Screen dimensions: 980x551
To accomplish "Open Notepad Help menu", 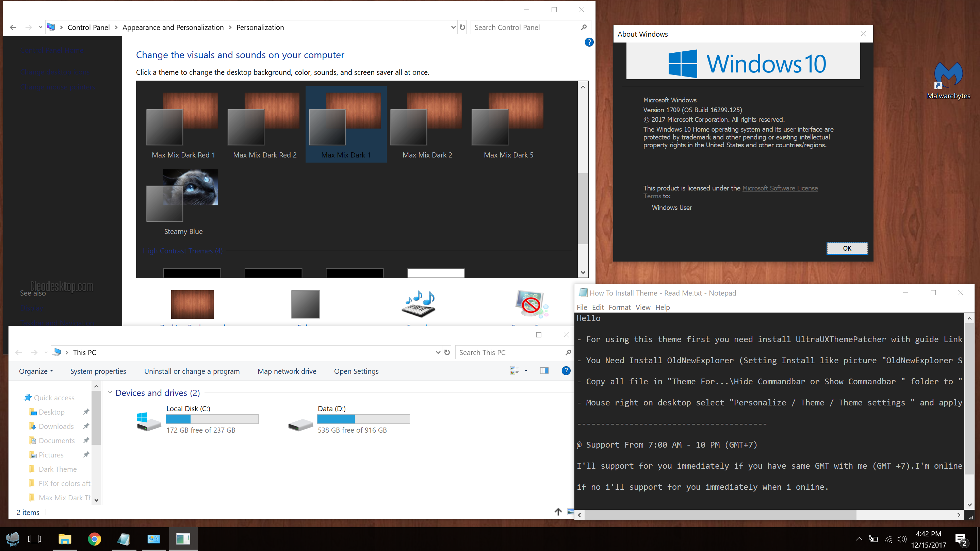I will click(x=662, y=307).
